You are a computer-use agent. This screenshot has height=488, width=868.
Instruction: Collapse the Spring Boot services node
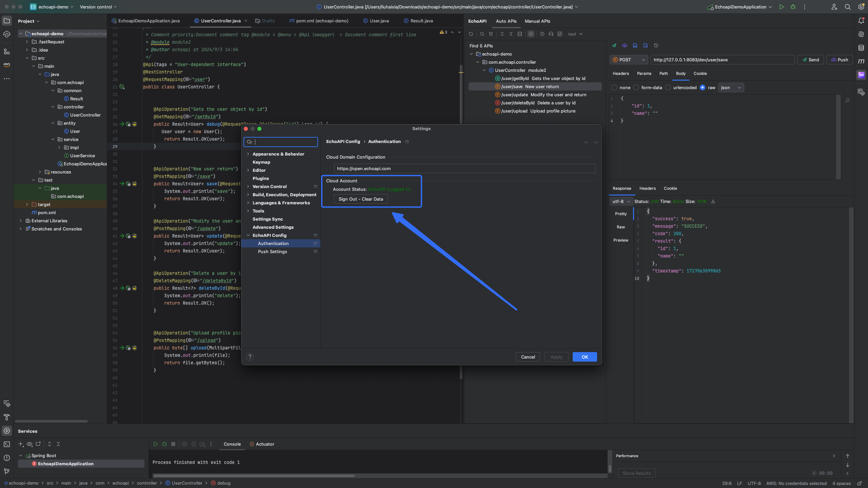(x=21, y=455)
